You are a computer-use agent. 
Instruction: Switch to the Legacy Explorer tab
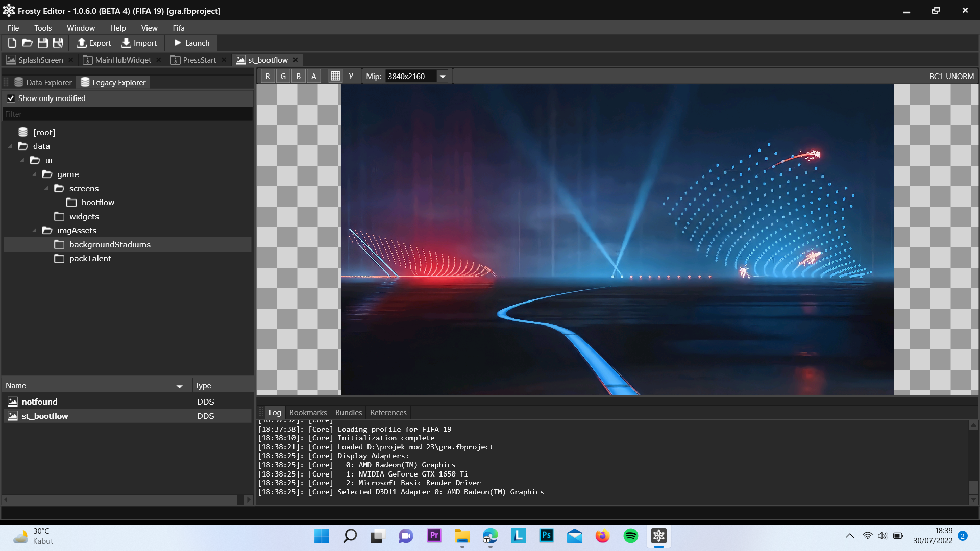click(113, 82)
